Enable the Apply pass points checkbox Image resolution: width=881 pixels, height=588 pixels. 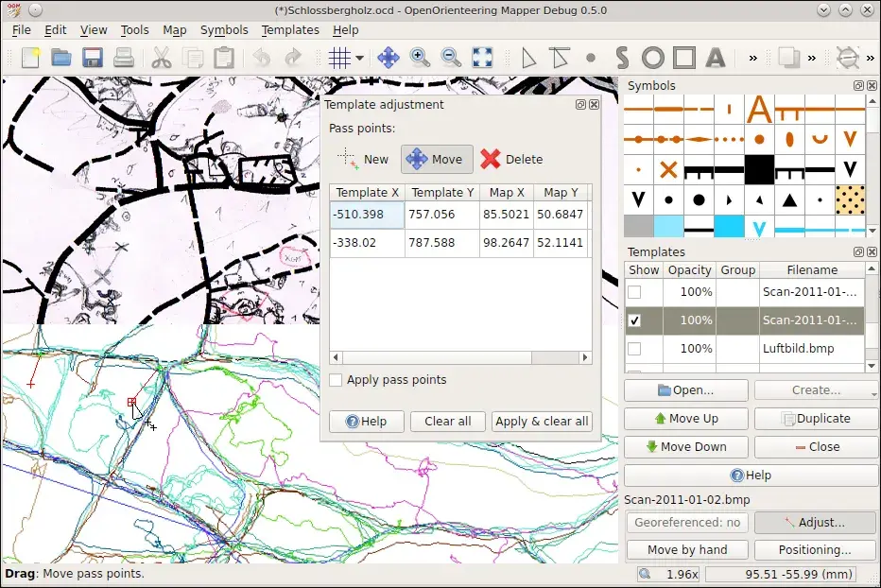[336, 380]
